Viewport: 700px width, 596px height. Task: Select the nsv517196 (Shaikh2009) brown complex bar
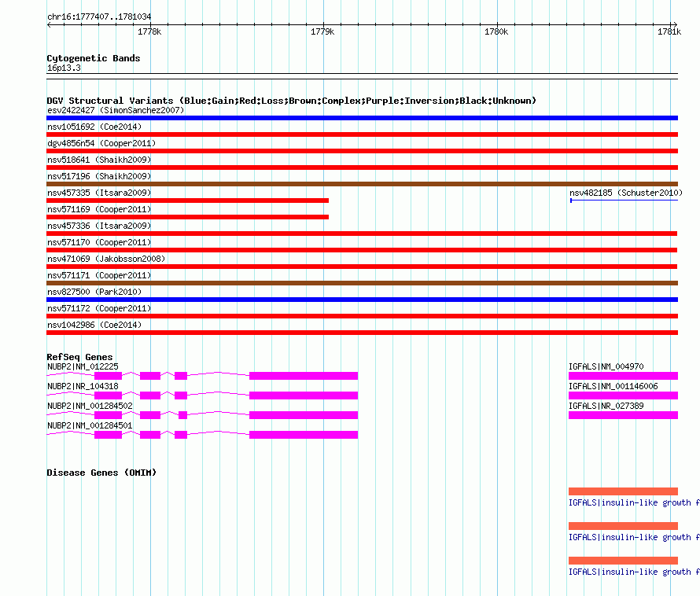[362, 184]
